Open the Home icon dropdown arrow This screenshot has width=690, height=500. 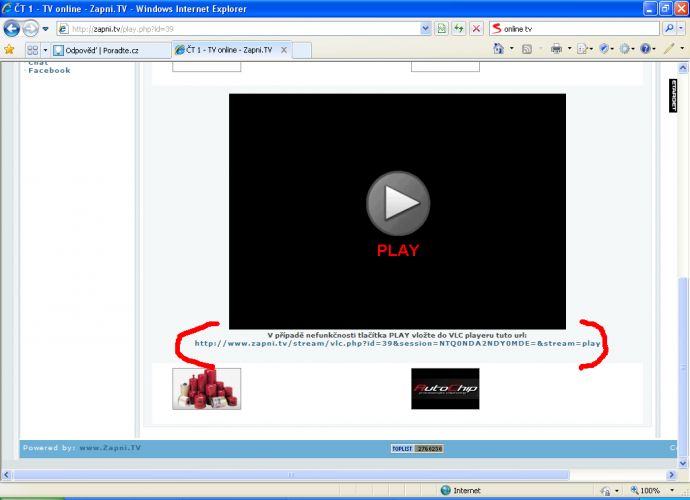[x=511, y=48]
